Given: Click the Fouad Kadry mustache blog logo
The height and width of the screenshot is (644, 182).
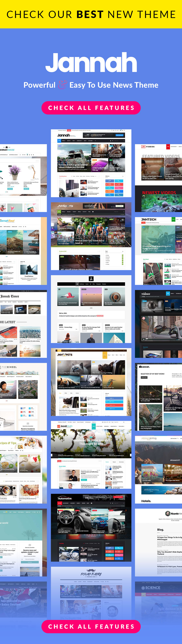Looking at the screenshot, I should [91, 574].
